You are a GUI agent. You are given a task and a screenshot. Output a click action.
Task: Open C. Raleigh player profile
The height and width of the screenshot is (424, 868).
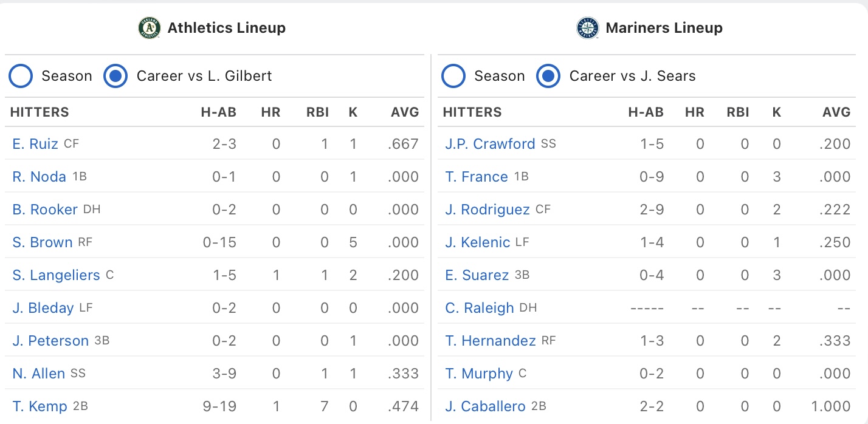(x=480, y=308)
